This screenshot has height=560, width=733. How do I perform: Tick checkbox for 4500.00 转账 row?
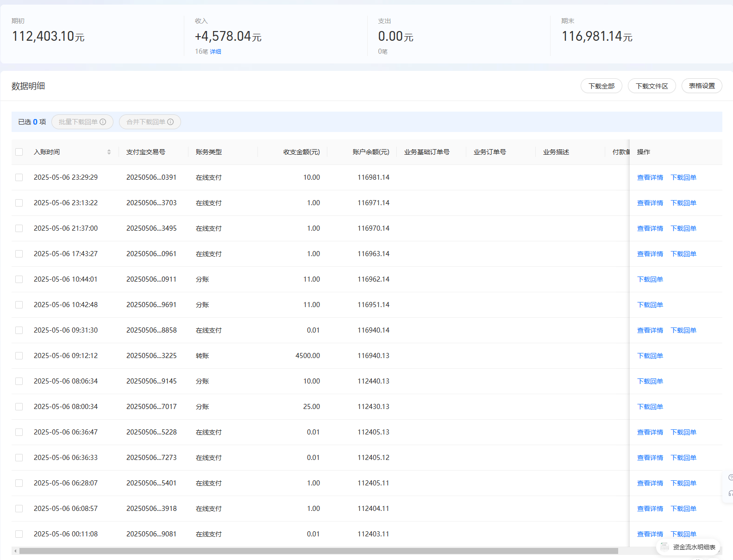click(19, 356)
